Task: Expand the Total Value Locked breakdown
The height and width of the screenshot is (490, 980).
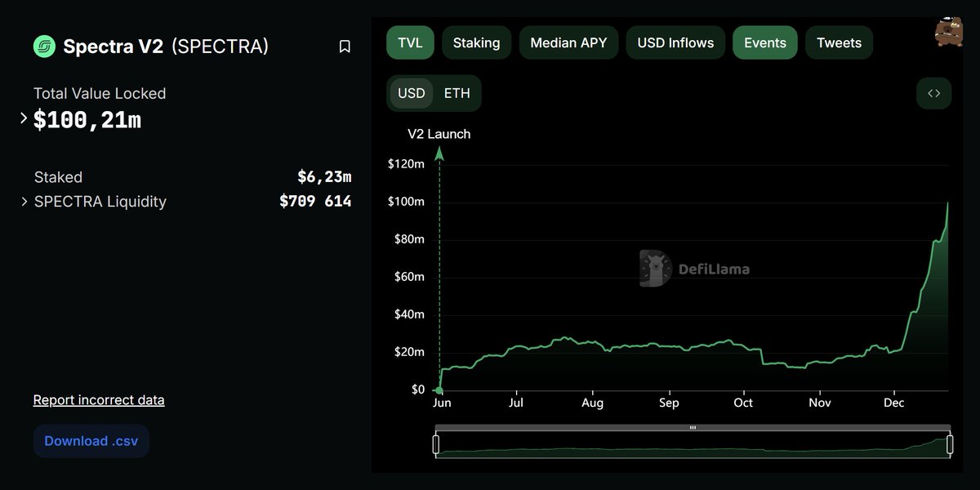Action: coord(24,119)
